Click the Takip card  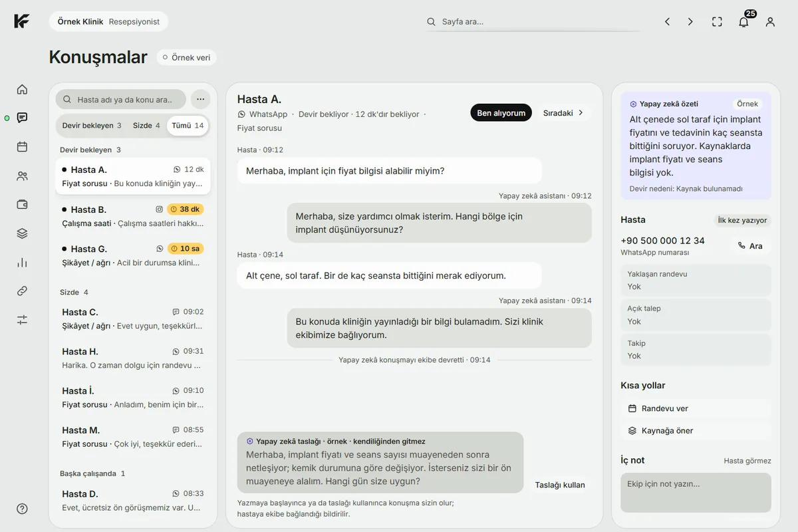click(x=696, y=350)
